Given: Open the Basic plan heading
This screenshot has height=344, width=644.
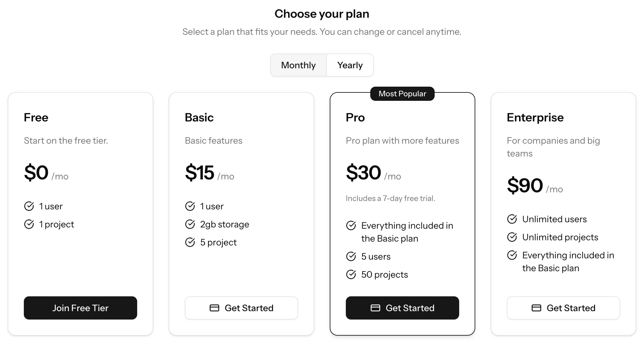Looking at the screenshot, I should (x=199, y=117).
